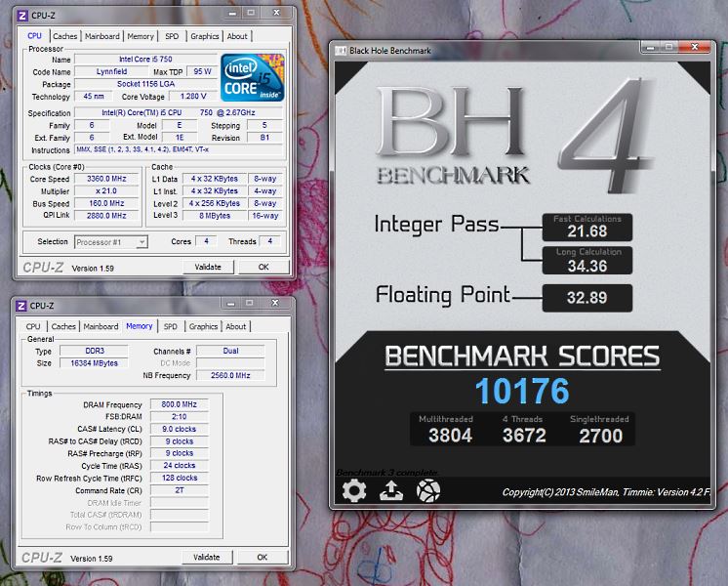Select SPD tab in bottom CPU-Z window
Screen dimensions: 728x586
click(x=171, y=326)
